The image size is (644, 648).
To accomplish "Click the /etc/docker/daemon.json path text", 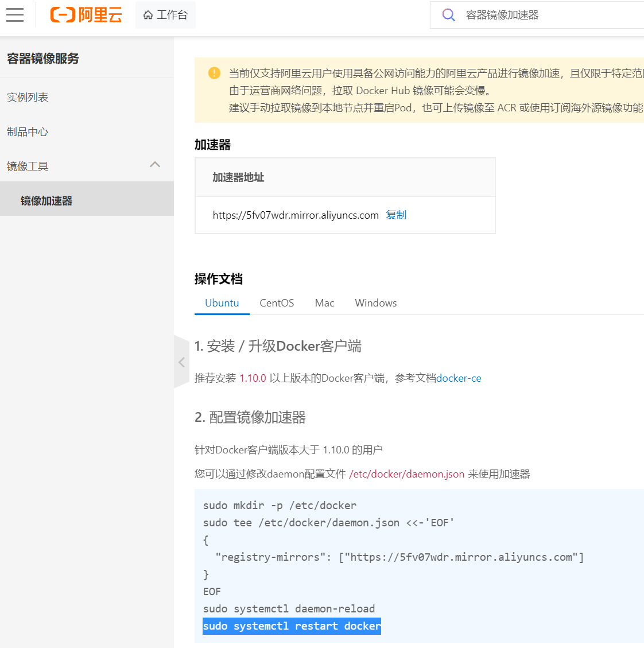I will point(407,474).
